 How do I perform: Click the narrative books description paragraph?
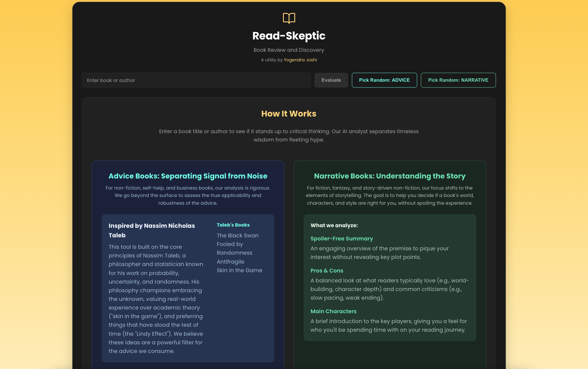390,195
